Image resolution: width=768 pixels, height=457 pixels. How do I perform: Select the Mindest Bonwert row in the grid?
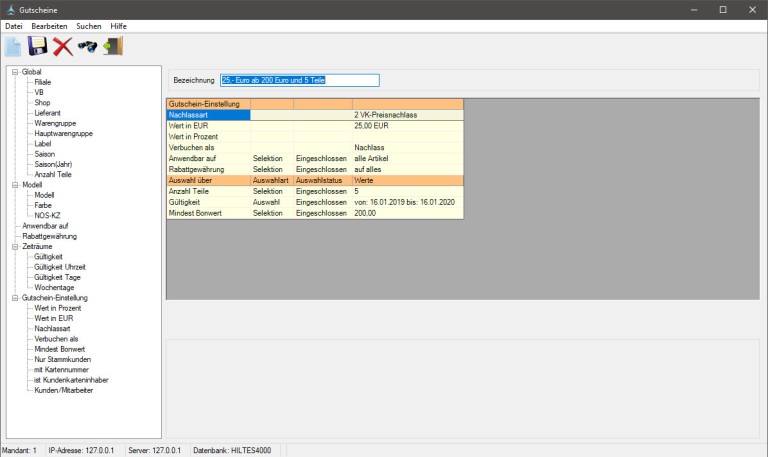point(208,213)
